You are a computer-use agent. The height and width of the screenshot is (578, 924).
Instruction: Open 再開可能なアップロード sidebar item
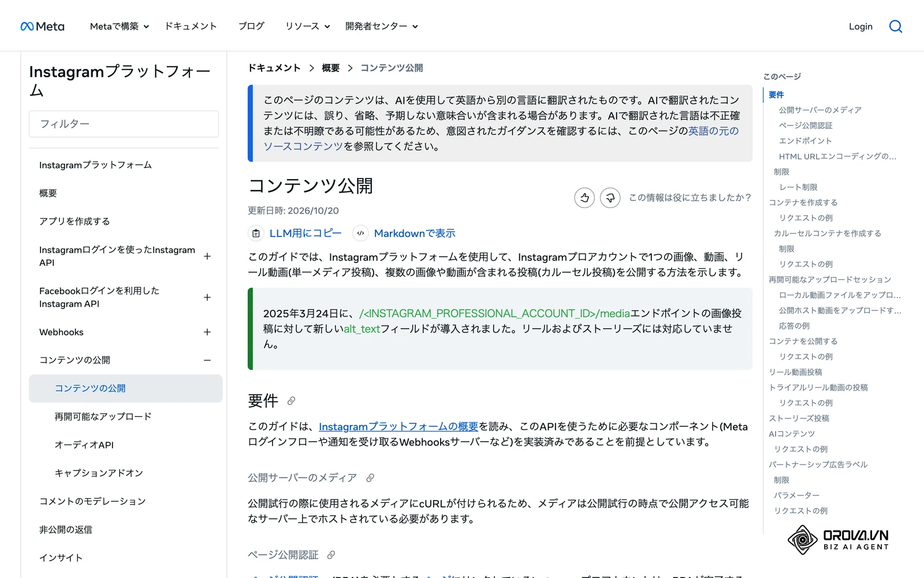[103, 417]
